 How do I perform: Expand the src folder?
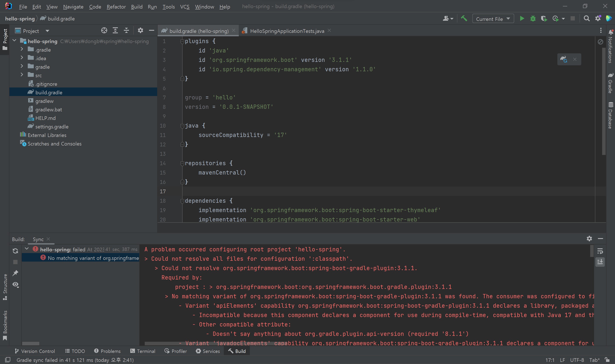coord(22,75)
